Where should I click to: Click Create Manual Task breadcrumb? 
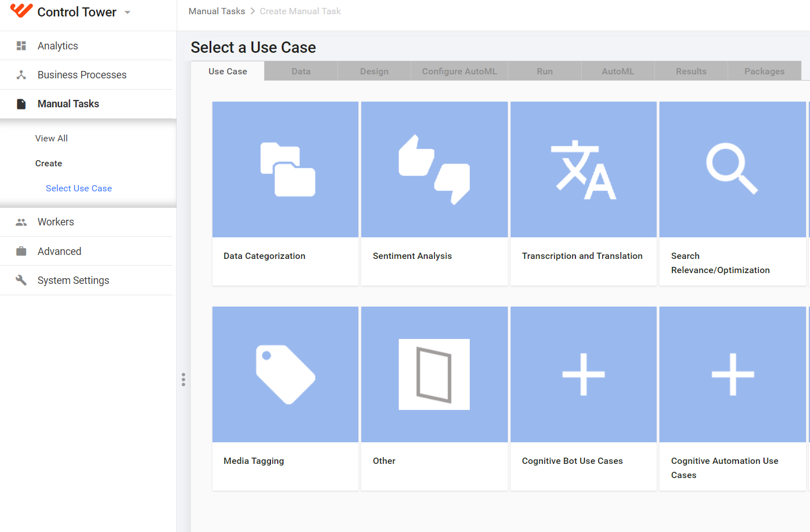[300, 11]
